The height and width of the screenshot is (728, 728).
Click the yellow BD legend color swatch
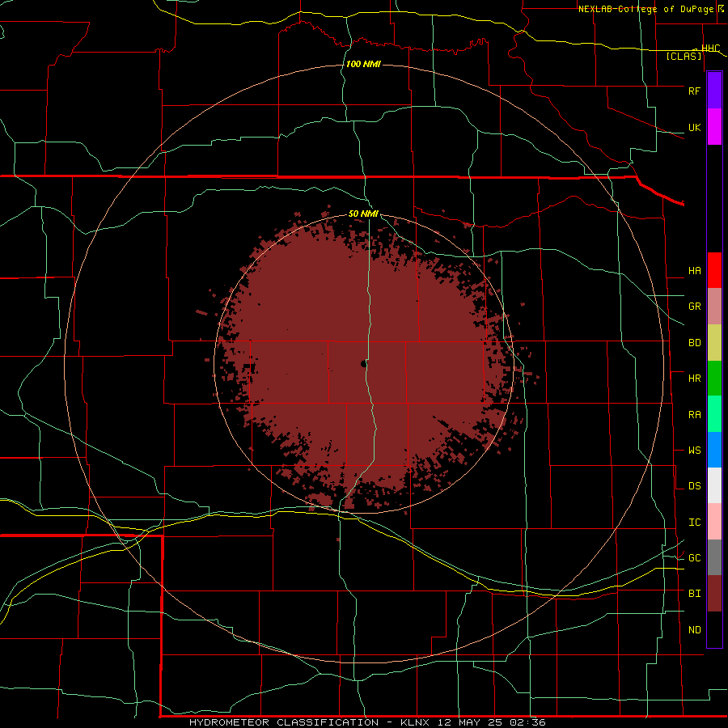click(714, 343)
